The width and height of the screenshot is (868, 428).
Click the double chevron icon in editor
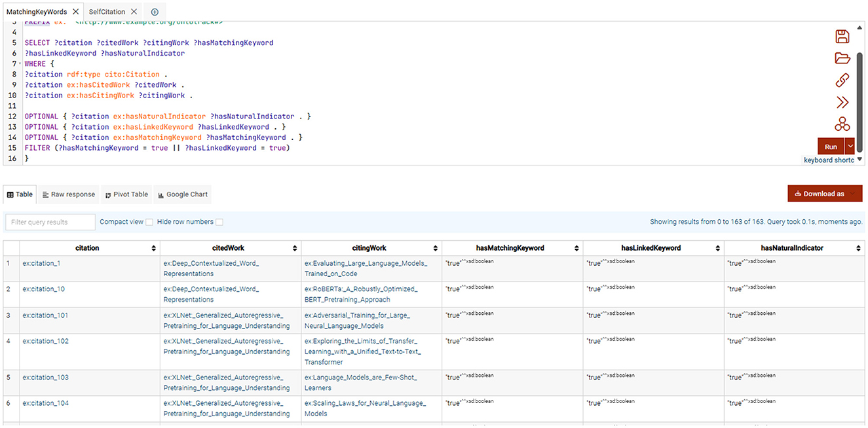[x=842, y=102]
